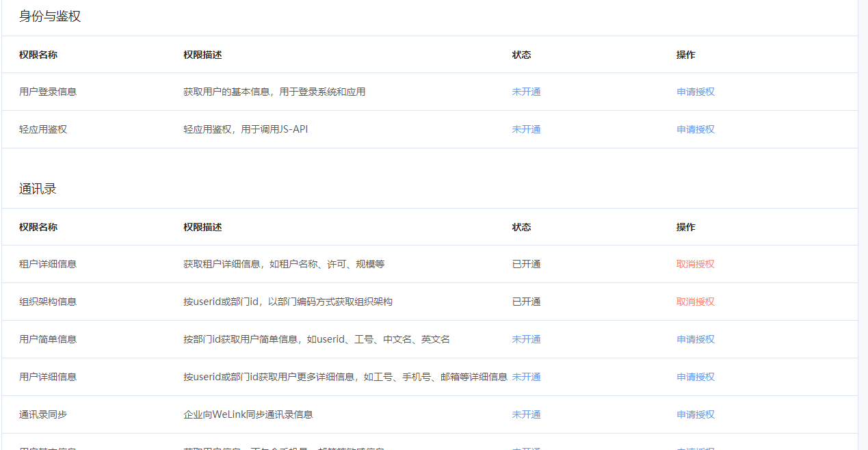Request authorization for 用户简单信息
868x450 pixels.
[x=696, y=339]
